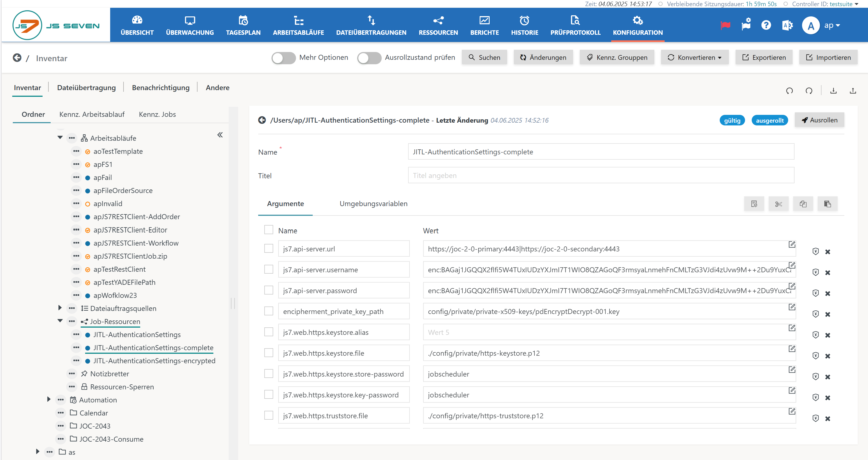Click the language translation icon
This screenshot has width=868, height=460.
coord(787,25)
